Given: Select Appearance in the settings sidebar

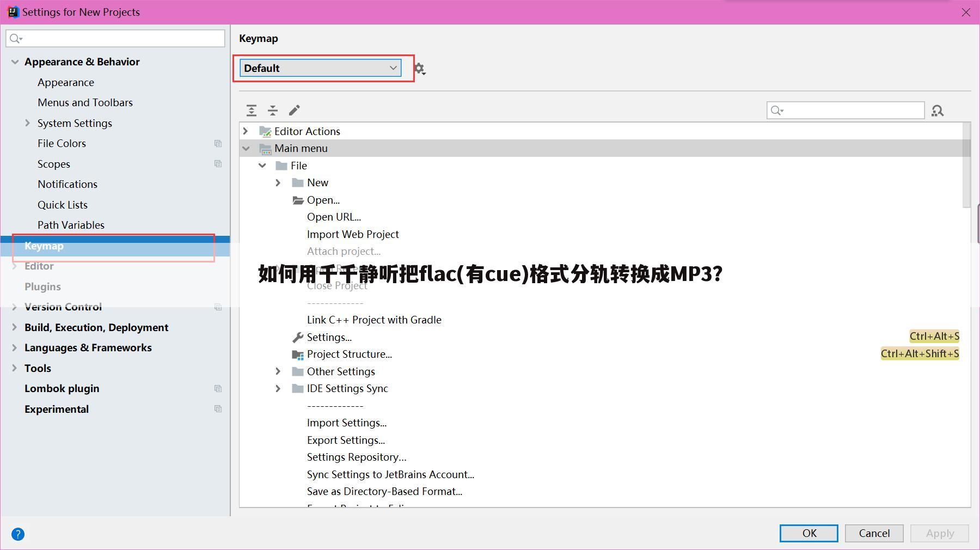Looking at the screenshot, I should point(66,82).
